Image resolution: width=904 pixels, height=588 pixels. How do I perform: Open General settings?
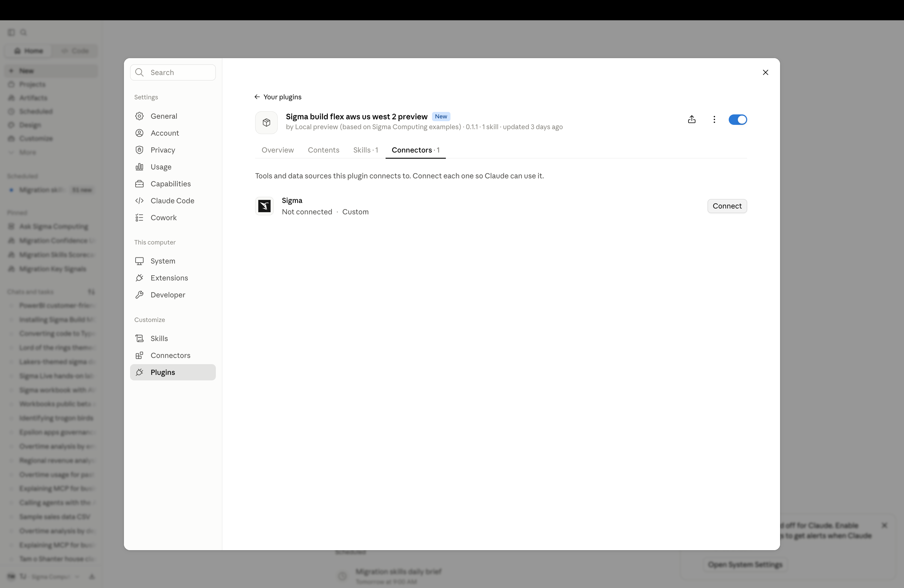point(173,116)
